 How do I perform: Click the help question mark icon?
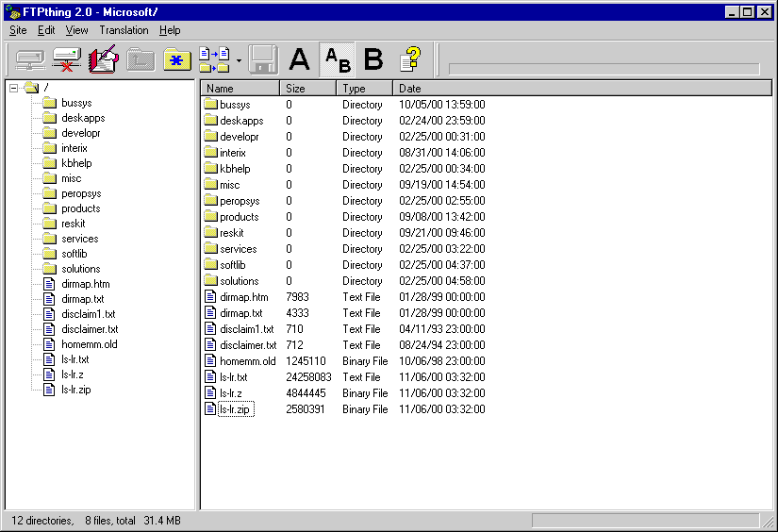[x=410, y=59]
